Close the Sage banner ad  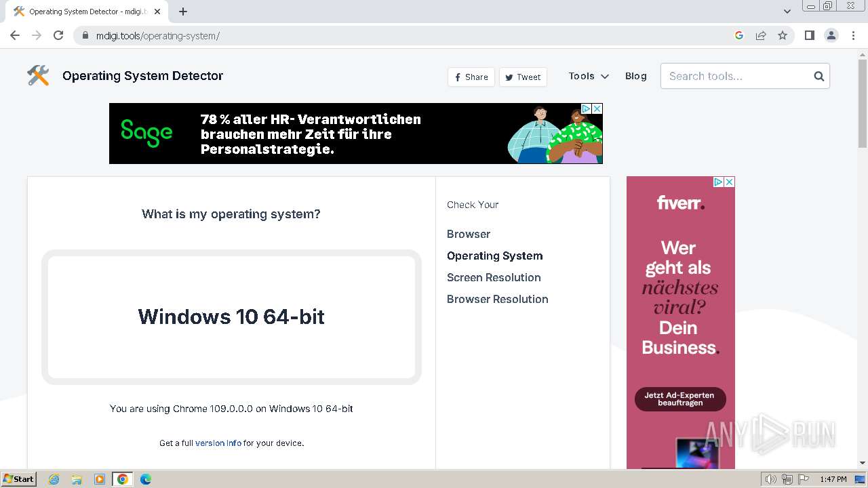(x=597, y=108)
